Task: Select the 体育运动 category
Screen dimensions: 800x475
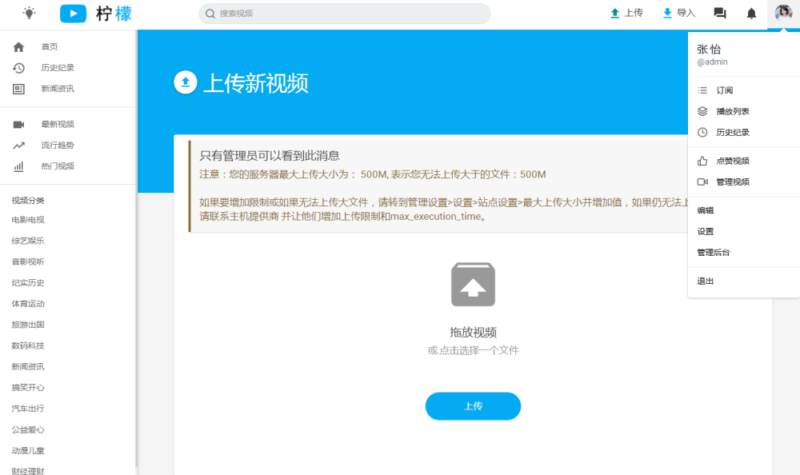Action: tap(28, 304)
